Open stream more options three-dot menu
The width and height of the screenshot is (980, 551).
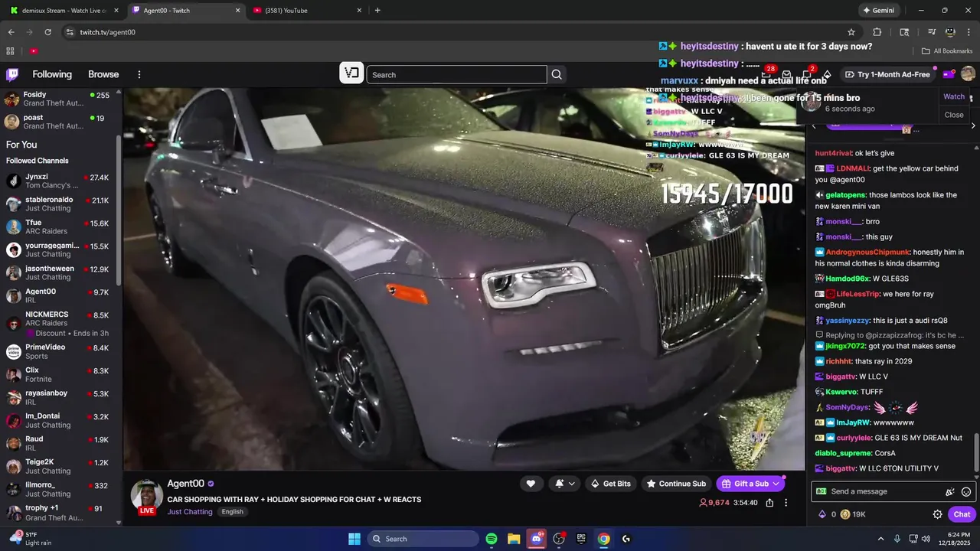click(786, 503)
